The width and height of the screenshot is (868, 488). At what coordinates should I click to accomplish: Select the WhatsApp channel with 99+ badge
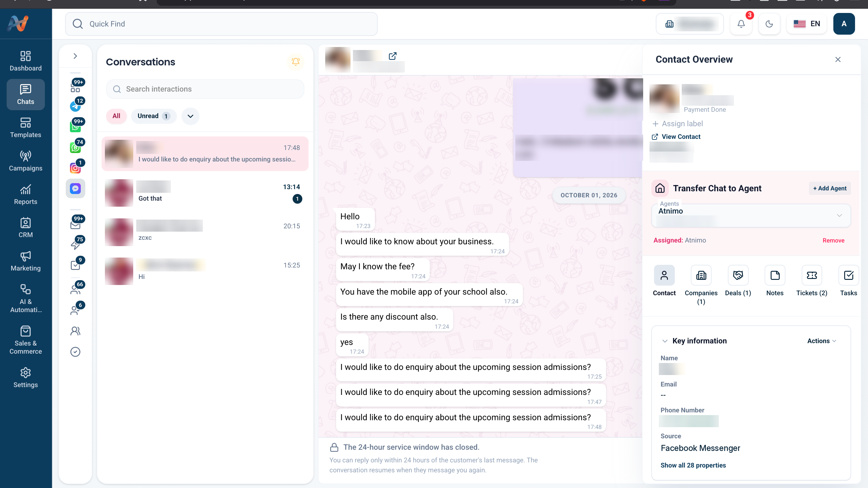(75, 127)
